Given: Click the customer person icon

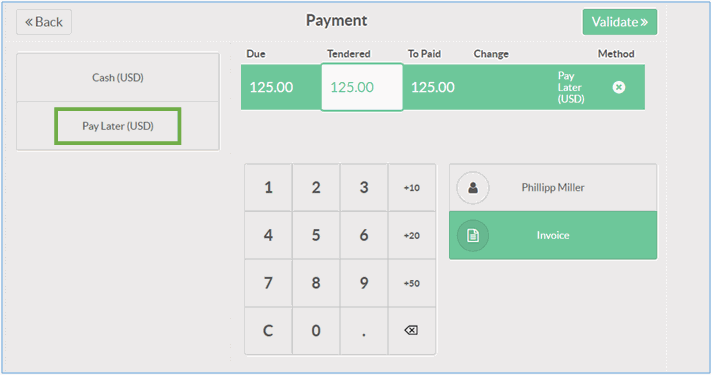Looking at the screenshot, I should [472, 188].
